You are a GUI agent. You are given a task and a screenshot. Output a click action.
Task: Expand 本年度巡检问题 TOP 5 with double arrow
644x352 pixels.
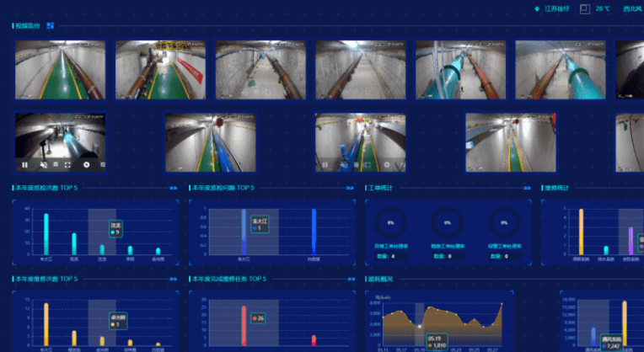(349, 188)
